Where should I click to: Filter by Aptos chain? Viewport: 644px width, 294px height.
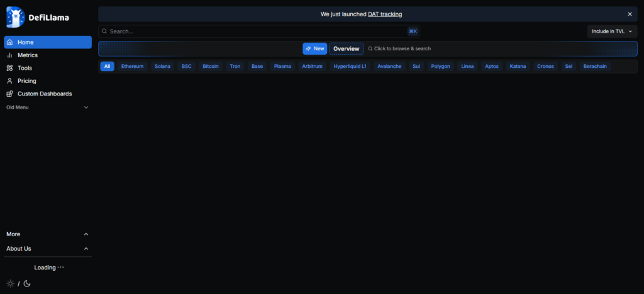point(492,66)
